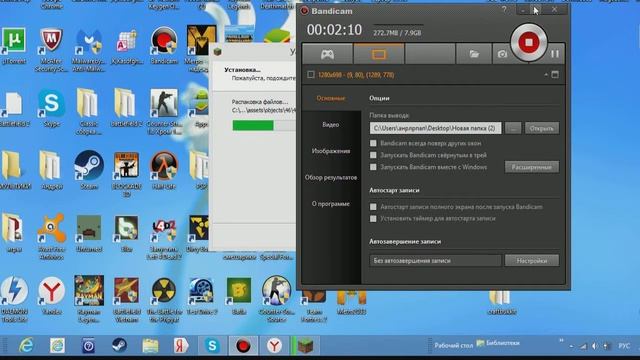Viewport: 640px width, 360px height.
Task: Open DAEMON Tools desktop shortcut
Action: (x=14, y=298)
